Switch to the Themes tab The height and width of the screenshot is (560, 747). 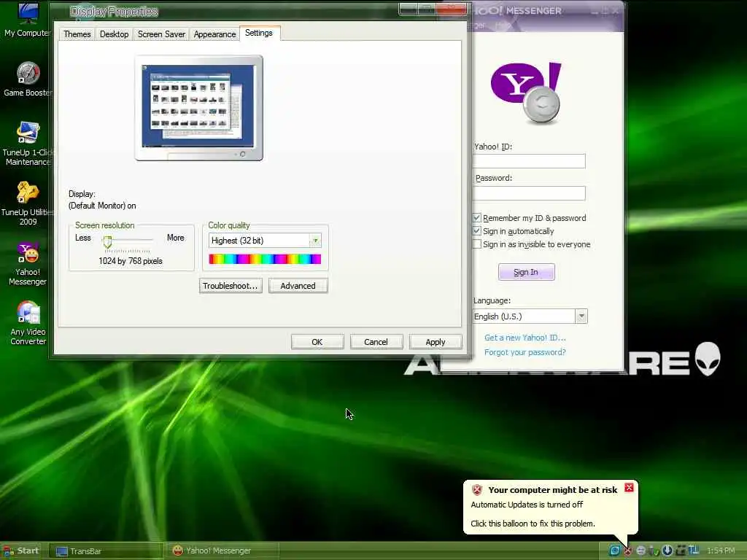click(77, 34)
